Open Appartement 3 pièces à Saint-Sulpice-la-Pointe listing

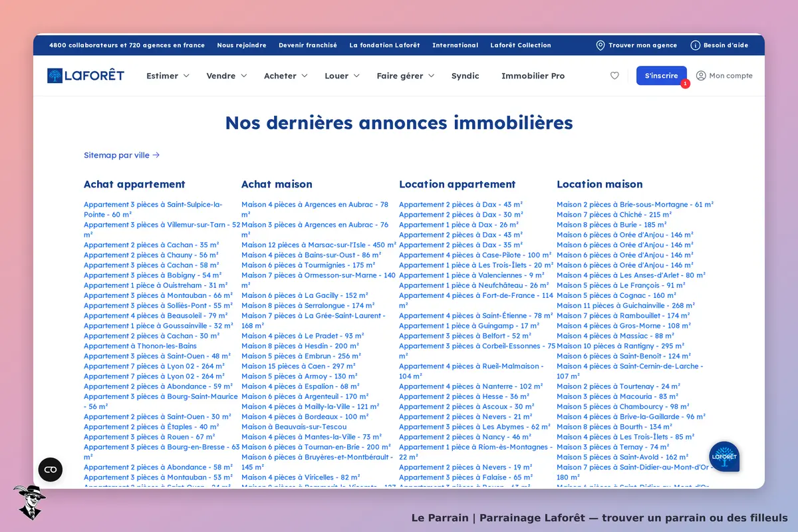coord(153,209)
